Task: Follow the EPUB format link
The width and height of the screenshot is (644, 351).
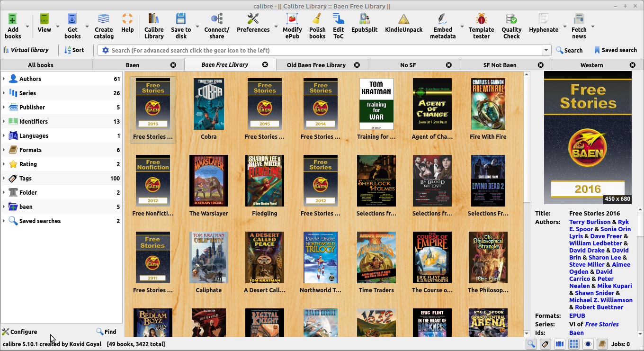Action: (577, 315)
